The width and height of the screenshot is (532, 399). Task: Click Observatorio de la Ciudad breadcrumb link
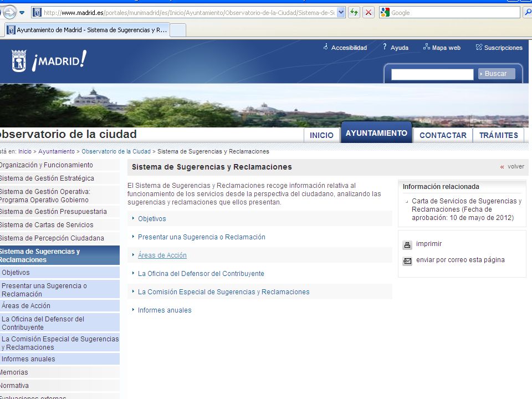coord(116,151)
